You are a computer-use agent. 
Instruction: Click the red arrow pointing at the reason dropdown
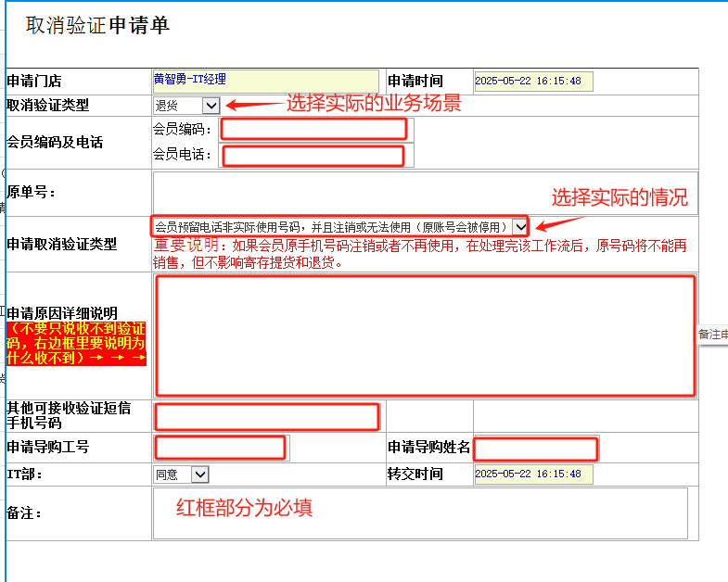pyautogui.click(x=561, y=222)
